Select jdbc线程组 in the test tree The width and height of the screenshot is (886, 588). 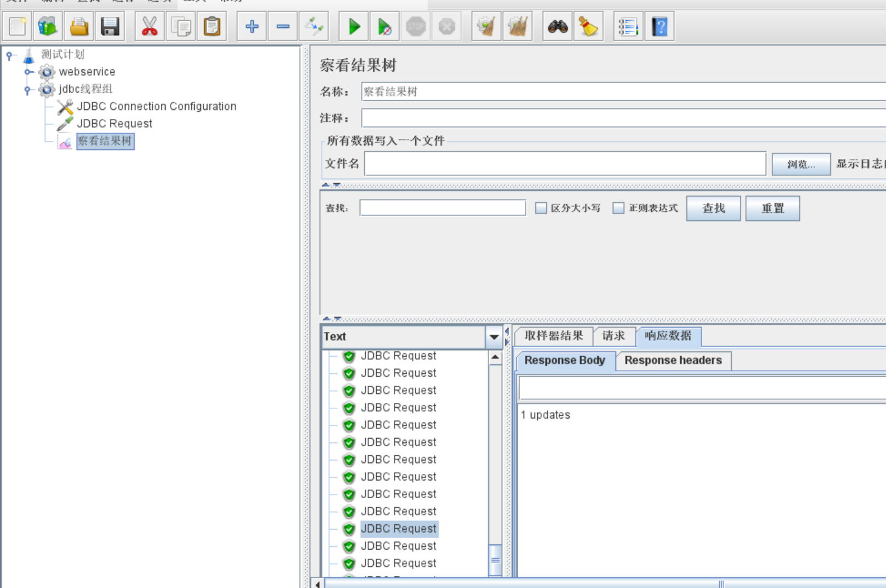click(86, 89)
